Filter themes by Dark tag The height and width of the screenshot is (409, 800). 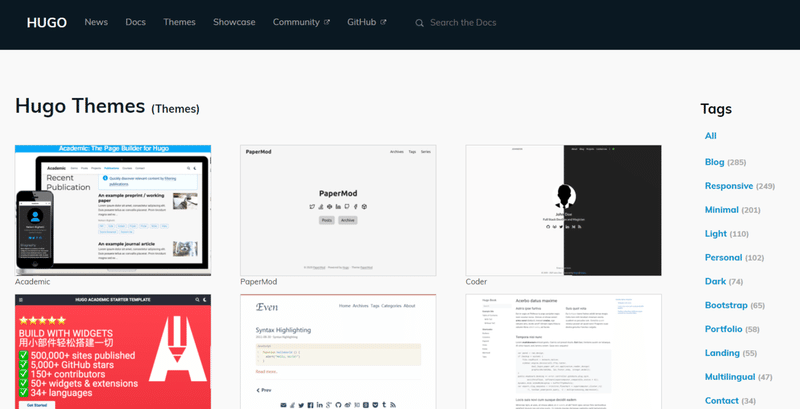715,281
